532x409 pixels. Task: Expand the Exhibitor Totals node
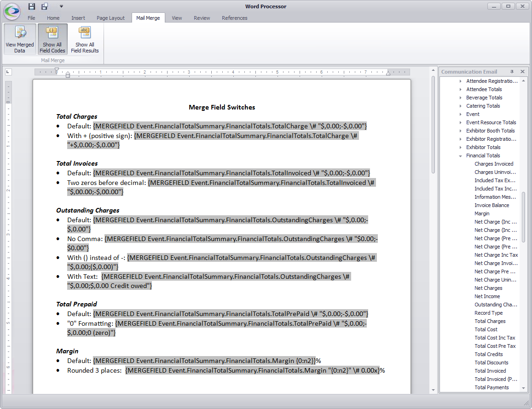460,147
